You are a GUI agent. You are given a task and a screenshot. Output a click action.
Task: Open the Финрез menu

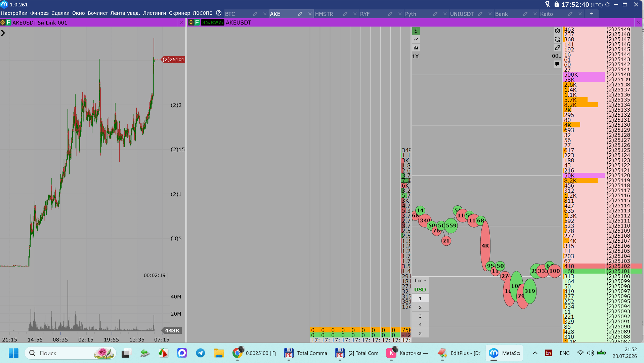coord(39,13)
